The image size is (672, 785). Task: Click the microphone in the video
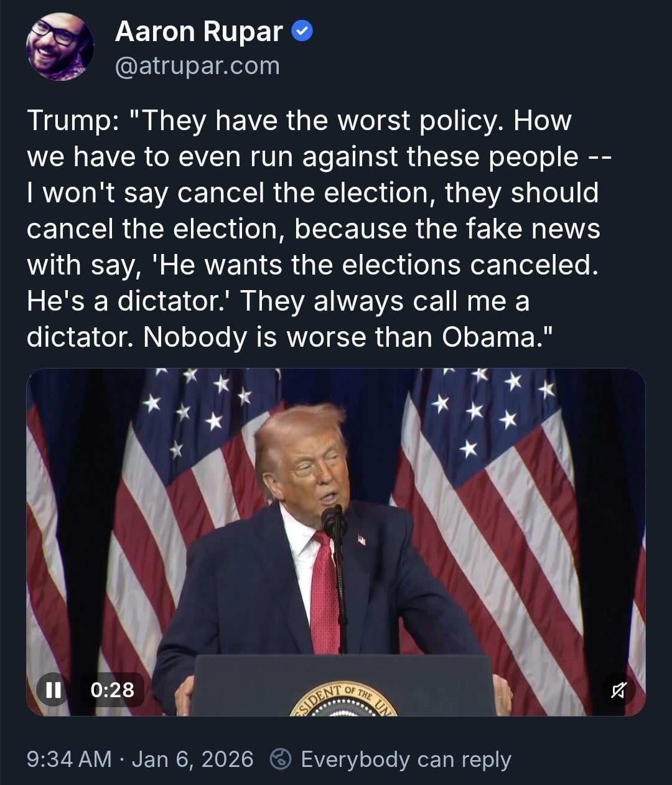pyautogui.click(x=333, y=519)
